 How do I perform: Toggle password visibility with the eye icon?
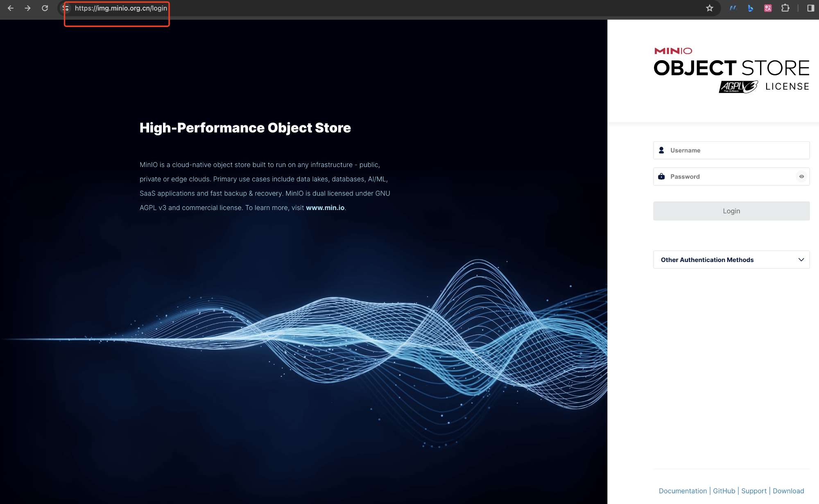[x=801, y=176]
